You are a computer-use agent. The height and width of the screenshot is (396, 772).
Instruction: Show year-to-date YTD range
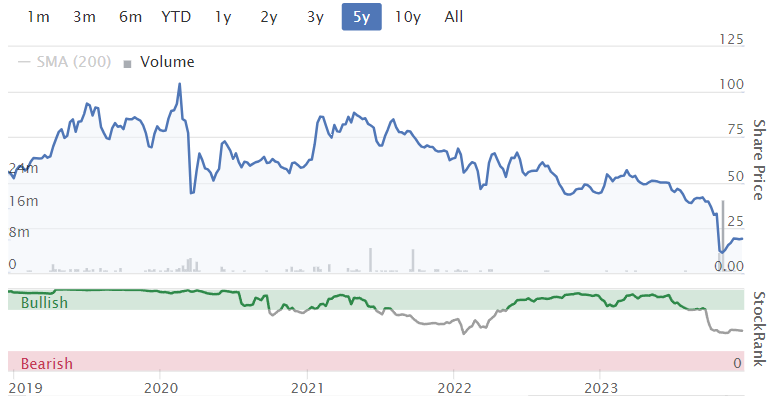(x=176, y=17)
